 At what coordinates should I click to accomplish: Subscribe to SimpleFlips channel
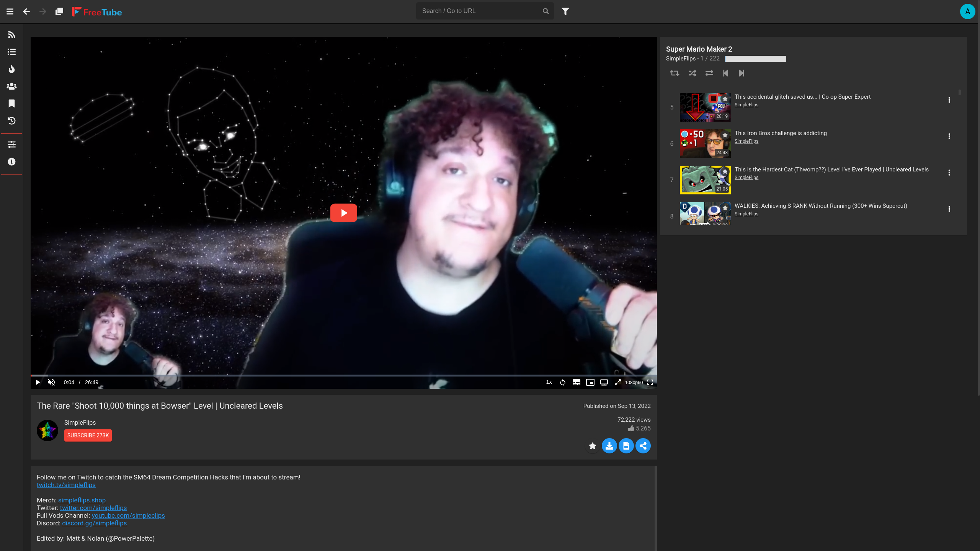(x=88, y=435)
